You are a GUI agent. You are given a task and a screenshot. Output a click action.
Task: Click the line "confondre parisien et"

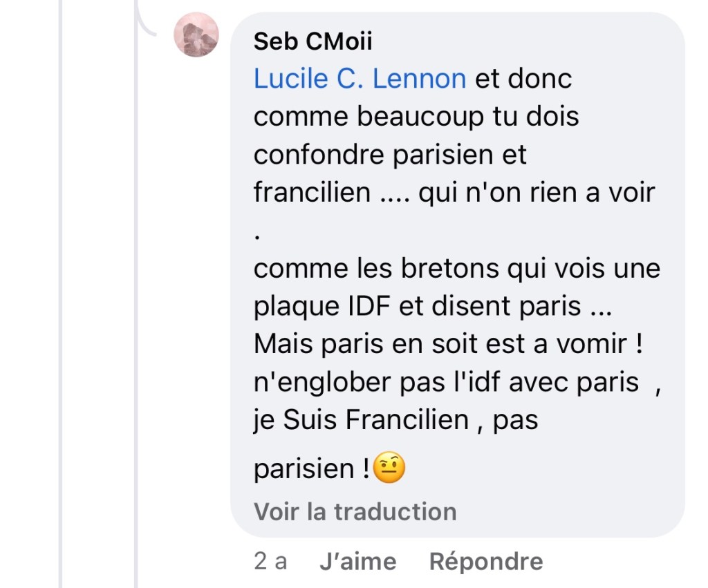click(390, 155)
